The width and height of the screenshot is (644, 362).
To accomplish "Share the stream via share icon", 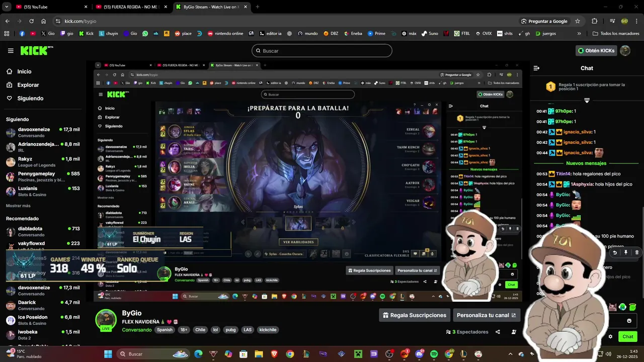I will [498, 332].
